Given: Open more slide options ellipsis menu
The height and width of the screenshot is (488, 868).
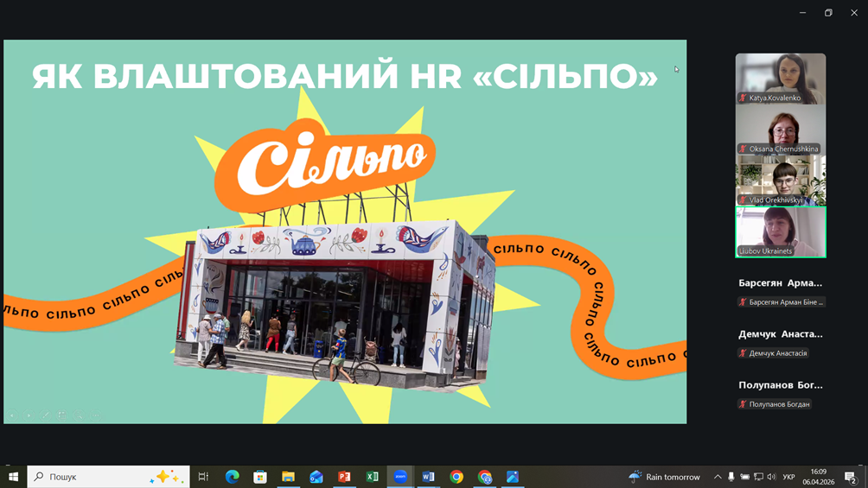Looking at the screenshot, I should point(95,415).
